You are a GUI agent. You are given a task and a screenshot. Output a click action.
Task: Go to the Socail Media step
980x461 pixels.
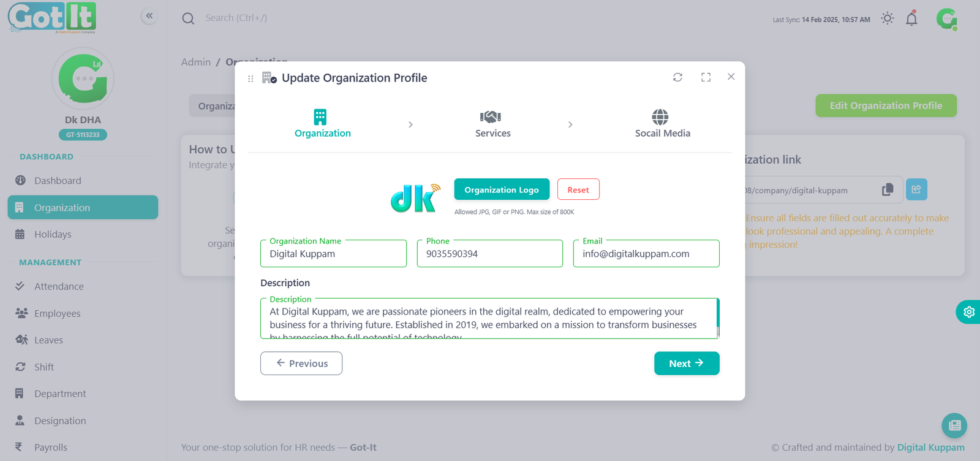tap(661, 124)
